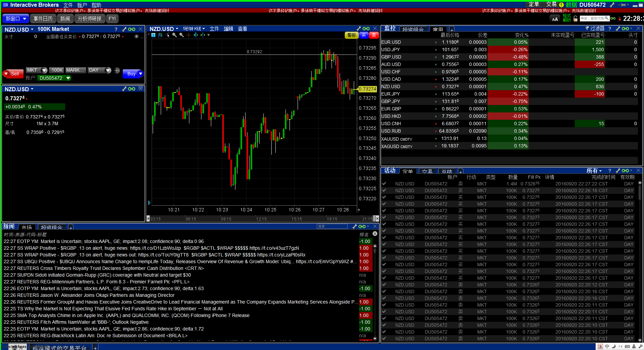Viewport: 644px width, 350px height.
Task: Toggle the activity panel green link icon
Action: pos(626,171)
